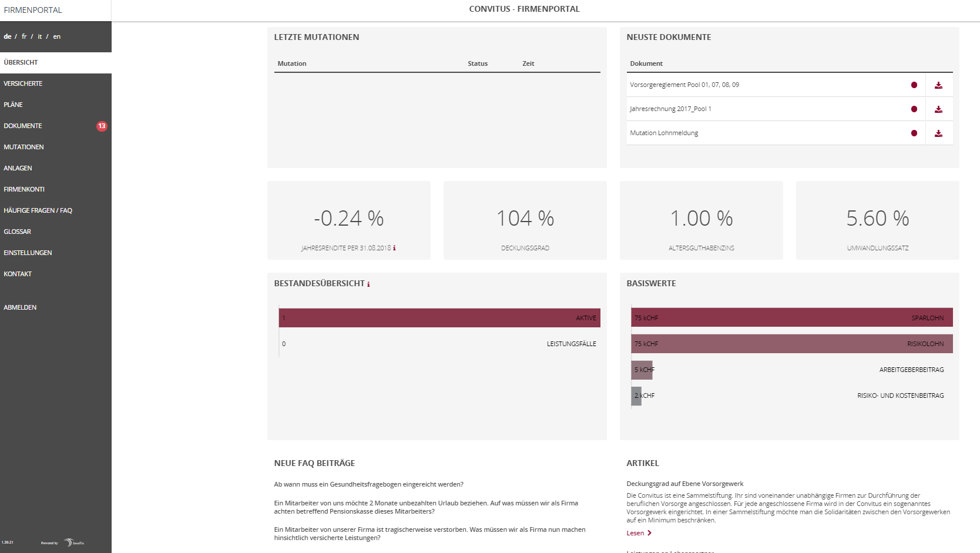Open the Einstellungen menu item
This screenshot has height=553, width=980.
pos(28,253)
